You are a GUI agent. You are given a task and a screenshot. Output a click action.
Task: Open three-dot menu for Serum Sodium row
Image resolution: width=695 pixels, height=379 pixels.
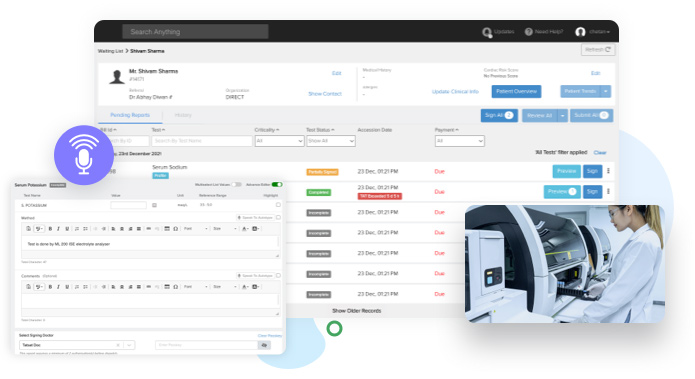(x=608, y=171)
